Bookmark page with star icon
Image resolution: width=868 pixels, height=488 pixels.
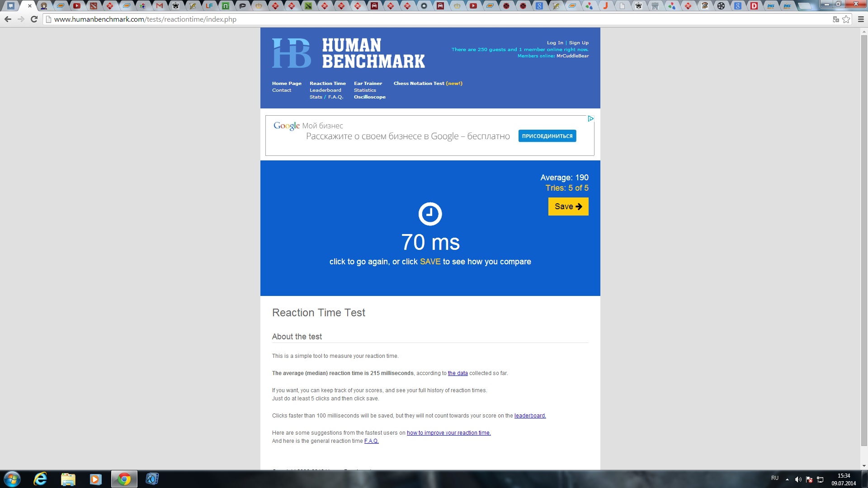[846, 19]
